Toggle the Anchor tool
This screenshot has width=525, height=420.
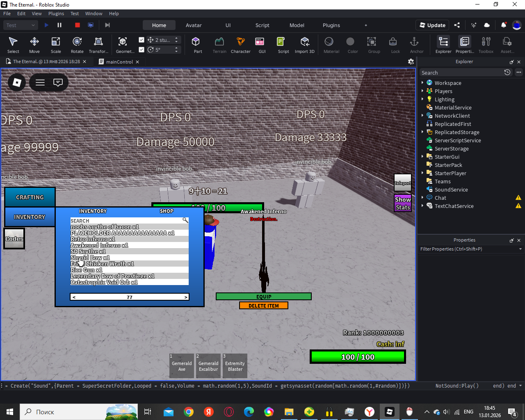tap(417, 45)
